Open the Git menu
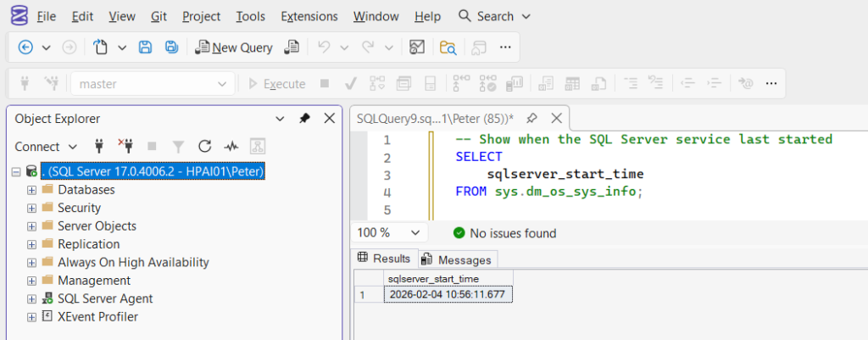Image resolution: width=868 pixels, height=340 pixels. click(x=159, y=17)
